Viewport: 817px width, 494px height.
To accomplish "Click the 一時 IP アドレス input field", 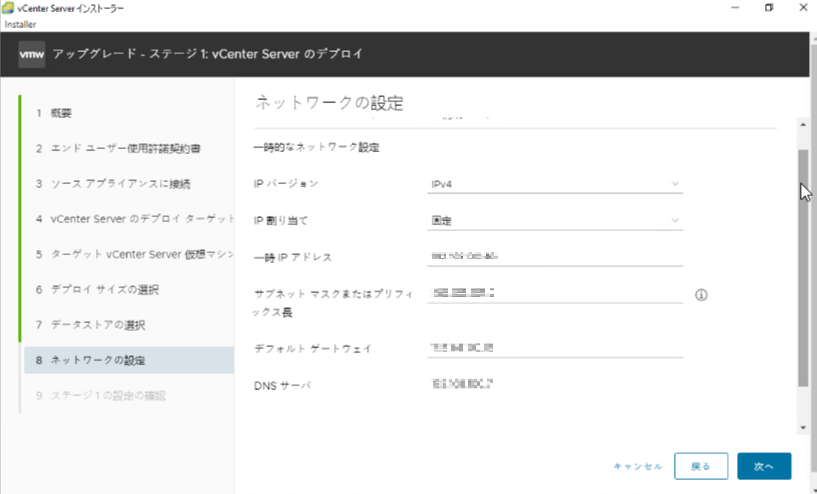I will (x=554, y=257).
